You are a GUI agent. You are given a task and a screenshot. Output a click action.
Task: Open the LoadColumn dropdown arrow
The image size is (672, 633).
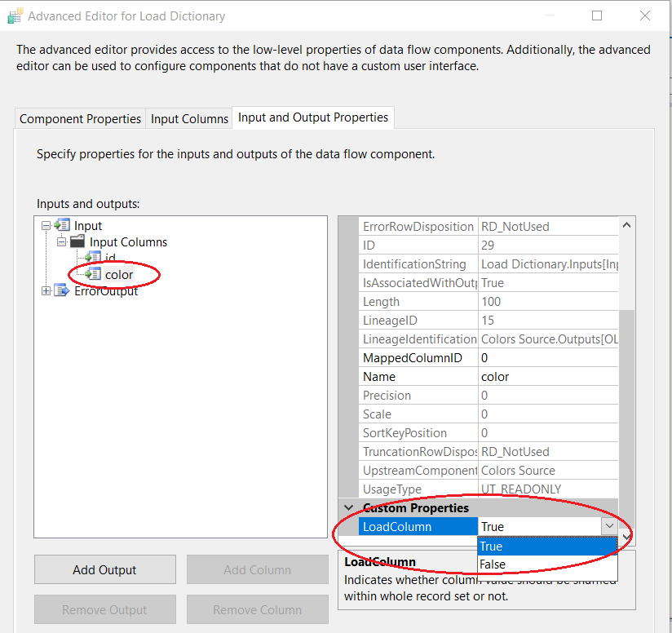(609, 527)
